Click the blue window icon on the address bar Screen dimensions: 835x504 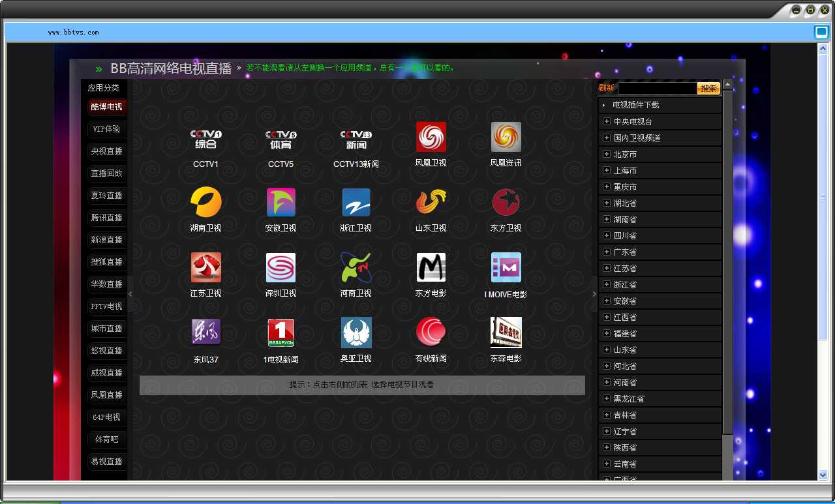click(821, 31)
